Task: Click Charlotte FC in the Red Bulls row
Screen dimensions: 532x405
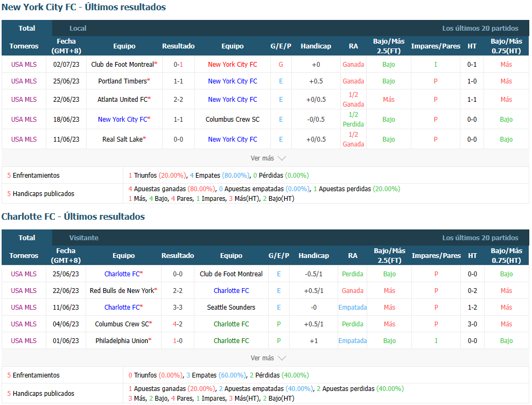Action: (231, 291)
